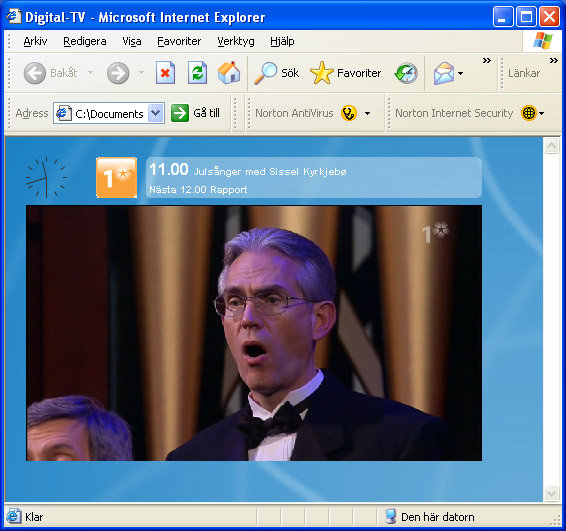Refresh the page with the Refresh icon
Screen dimensions: 566x531
click(197, 73)
